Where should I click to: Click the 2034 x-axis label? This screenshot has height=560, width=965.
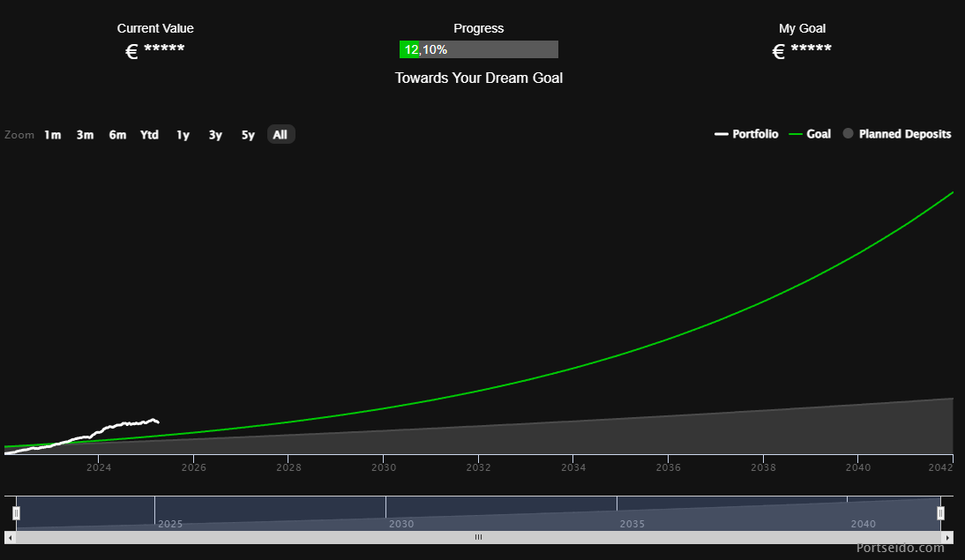pos(573,467)
